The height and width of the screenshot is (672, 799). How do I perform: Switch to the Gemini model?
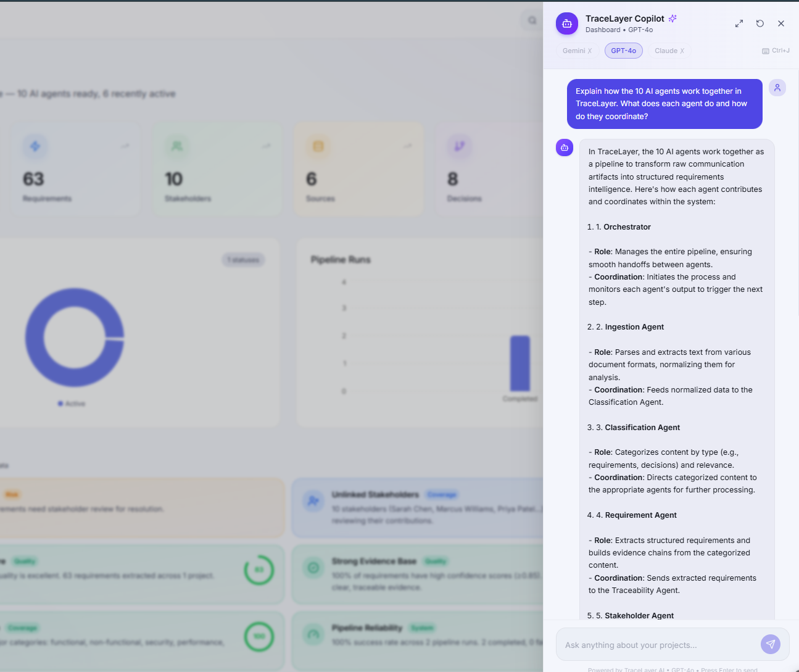576,51
